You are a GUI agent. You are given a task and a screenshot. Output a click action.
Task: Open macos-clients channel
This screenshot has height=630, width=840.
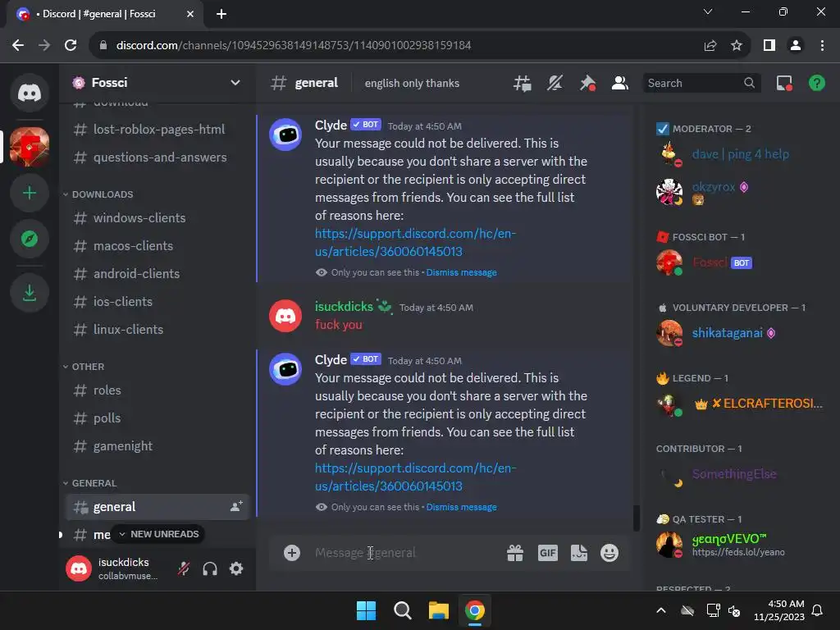157,245
